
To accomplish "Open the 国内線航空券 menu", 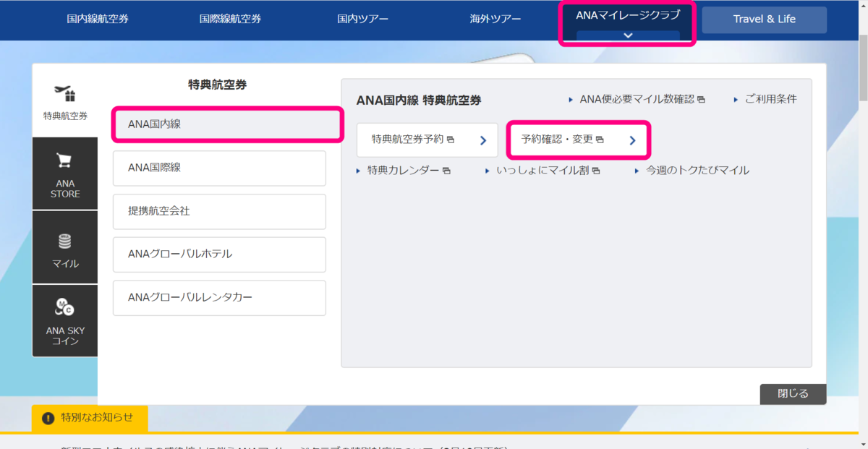I will pyautogui.click(x=98, y=19).
